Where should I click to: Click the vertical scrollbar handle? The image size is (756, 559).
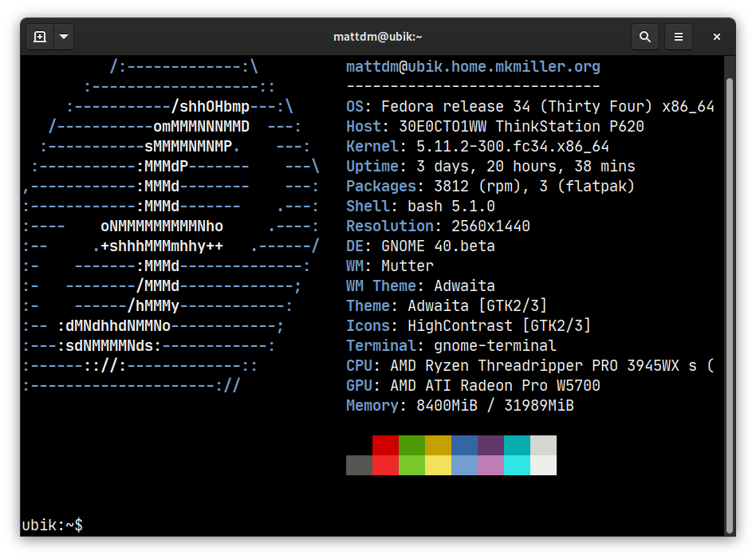730,305
